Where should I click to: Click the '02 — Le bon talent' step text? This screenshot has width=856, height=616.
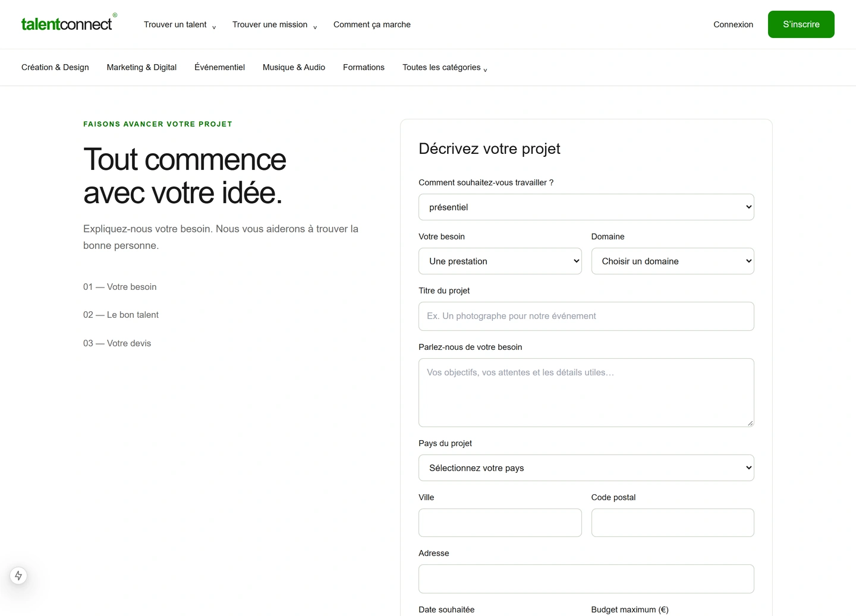[x=121, y=315]
